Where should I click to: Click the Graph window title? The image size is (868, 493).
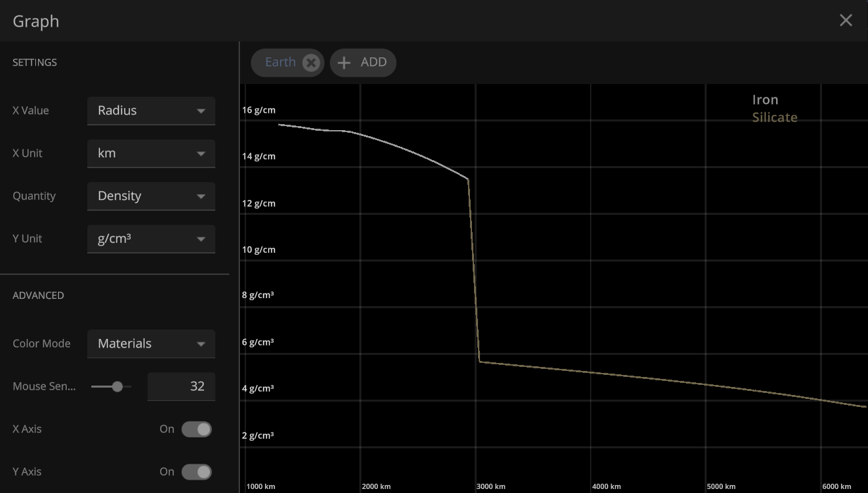pyautogui.click(x=36, y=21)
